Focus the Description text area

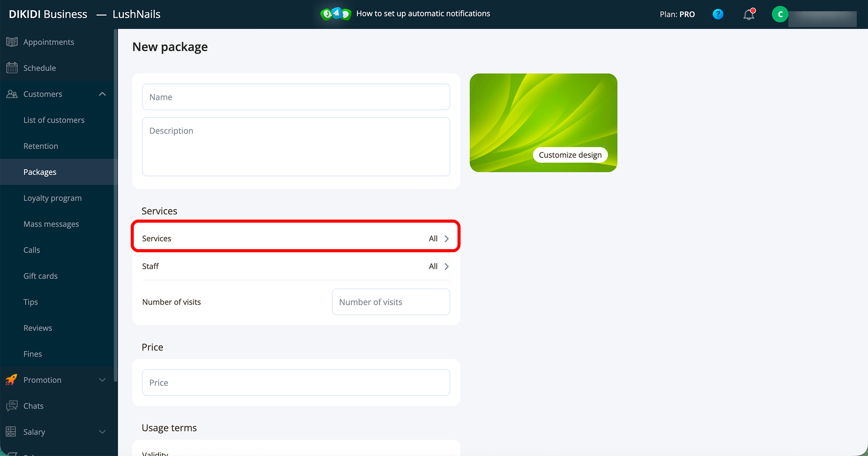click(x=296, y=147)
